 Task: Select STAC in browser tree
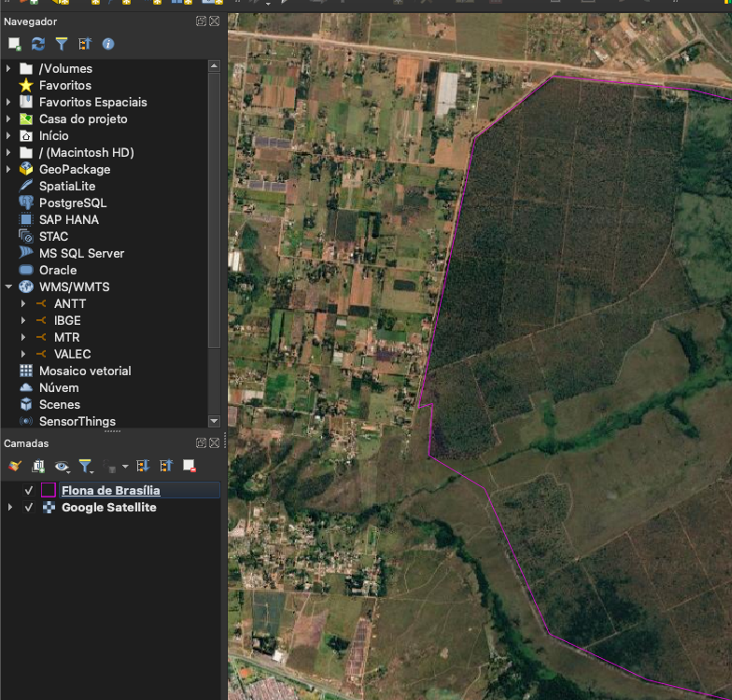(x=54, y=237)
